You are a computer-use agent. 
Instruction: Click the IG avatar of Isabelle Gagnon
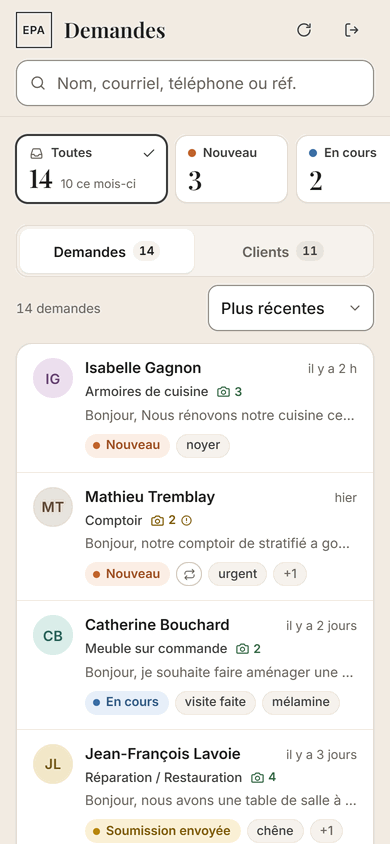point(53,378)
